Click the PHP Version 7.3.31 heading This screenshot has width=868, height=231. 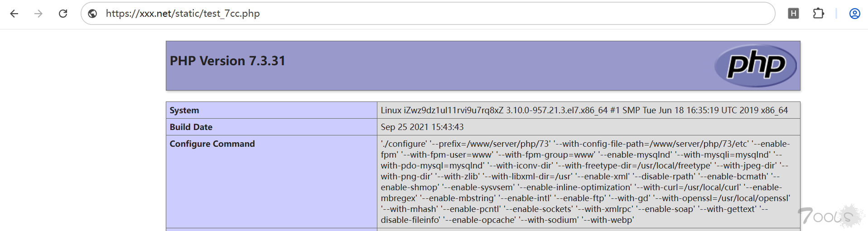pos(227,61)
